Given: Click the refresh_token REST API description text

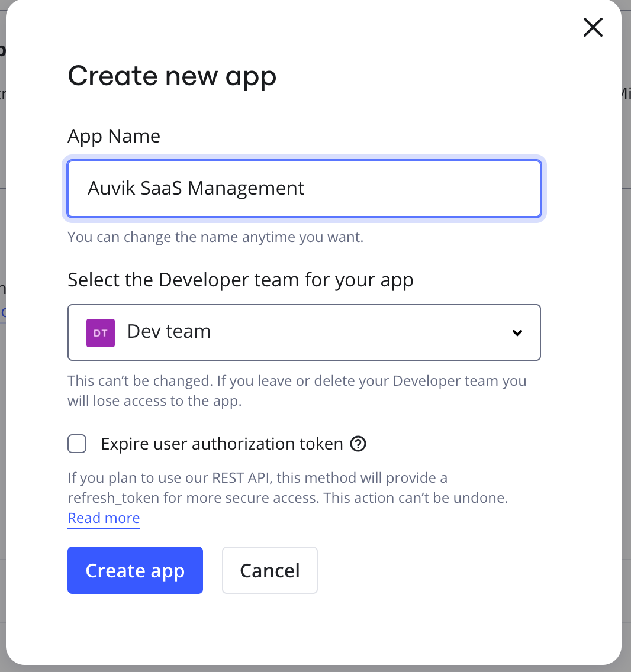Looking at the screenshot, I should [288, 487].
